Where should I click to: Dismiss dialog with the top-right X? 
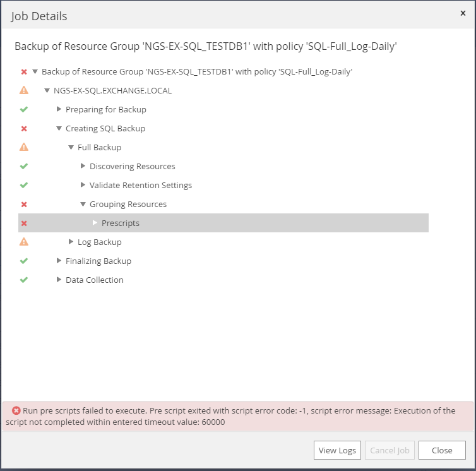pos(463,13)
